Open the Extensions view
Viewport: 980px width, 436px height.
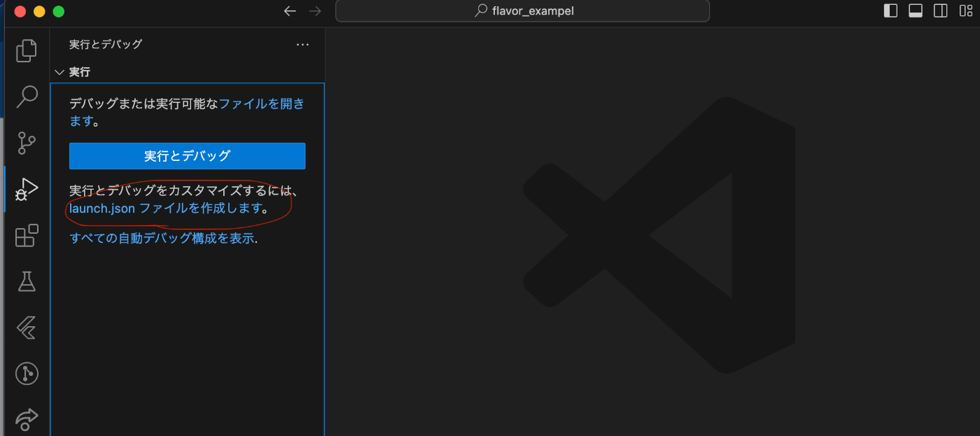click(27, 236)
